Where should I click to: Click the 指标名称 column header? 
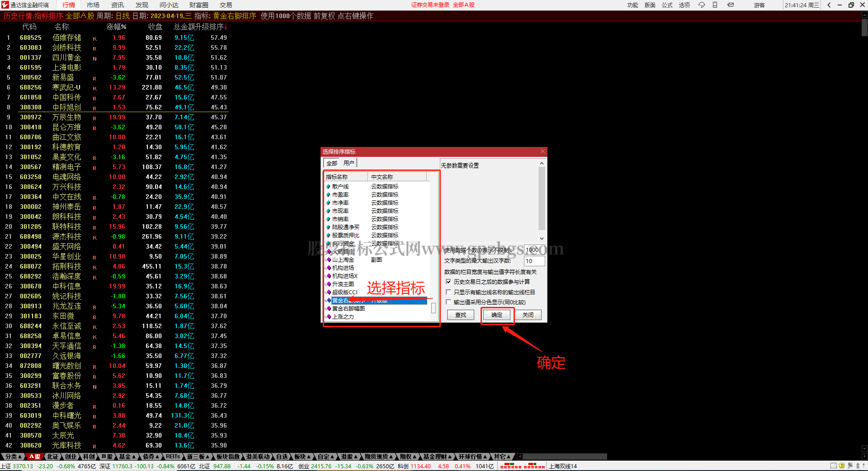coord(346,177)
